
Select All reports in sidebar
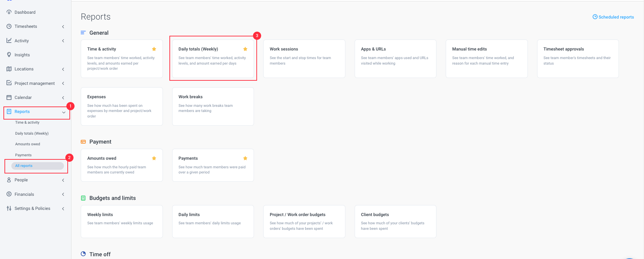[x=37, y=166]
